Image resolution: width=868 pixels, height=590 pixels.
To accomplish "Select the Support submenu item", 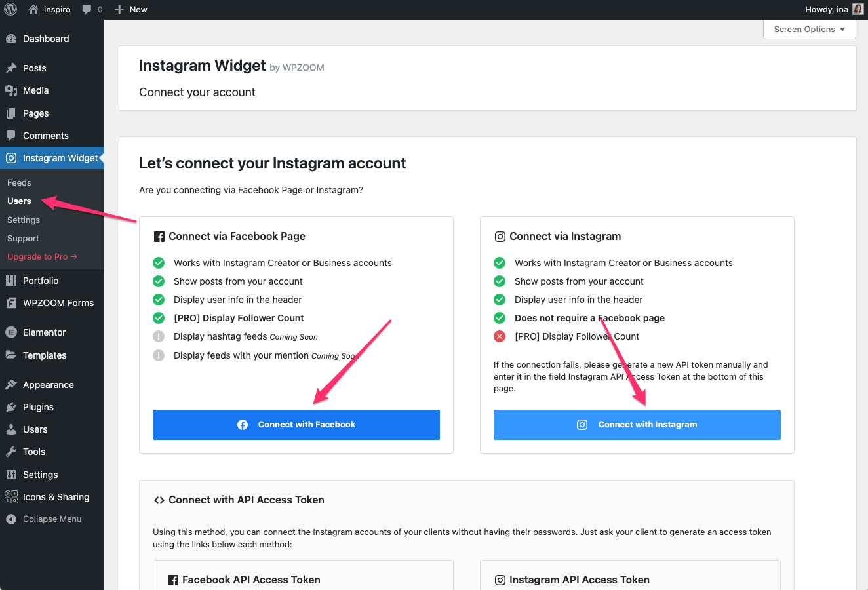I will 23,238.
